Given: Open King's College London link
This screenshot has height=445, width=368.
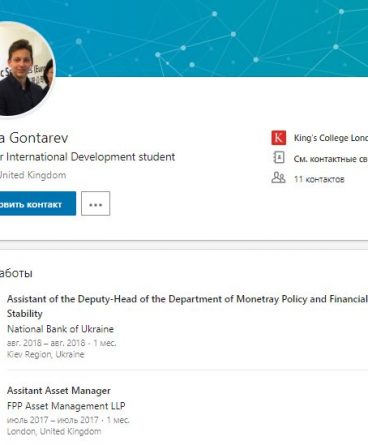Looking at the screenshot, I should [331, 138].
